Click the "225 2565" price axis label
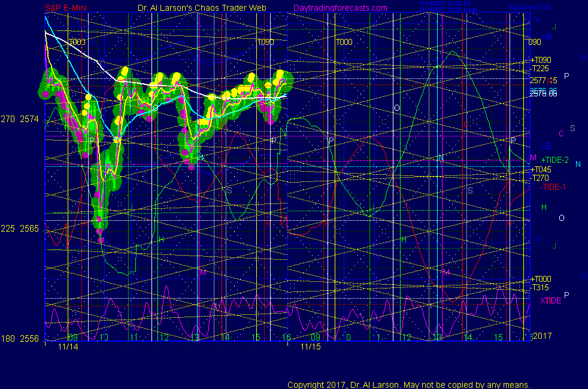This screenshot has height=389, width=588. coord(20,229)
